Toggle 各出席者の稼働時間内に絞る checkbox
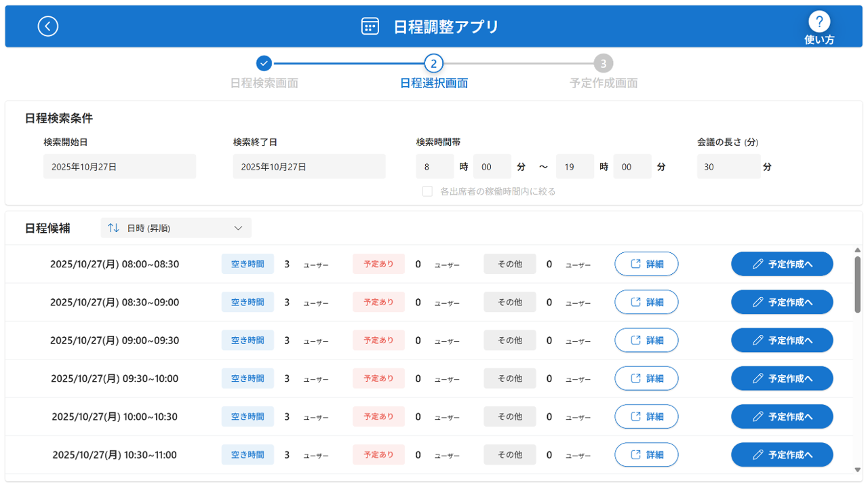 tap(427, 191)
